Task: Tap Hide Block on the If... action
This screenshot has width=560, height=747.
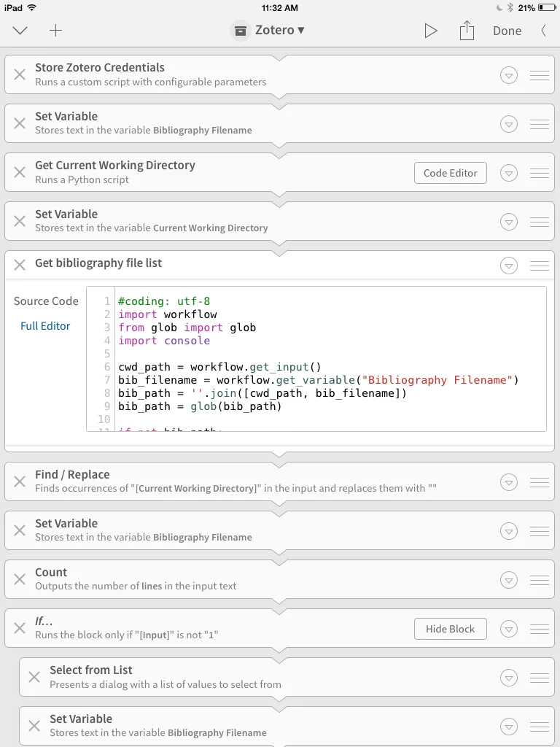Action: click(x=451, y=629)
